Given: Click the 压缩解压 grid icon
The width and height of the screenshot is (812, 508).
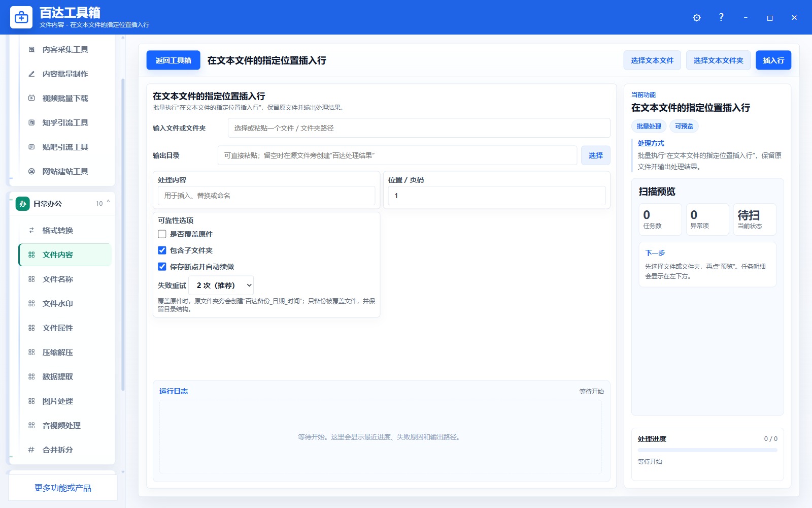Looking at the screenshot, I should [31, 353].
